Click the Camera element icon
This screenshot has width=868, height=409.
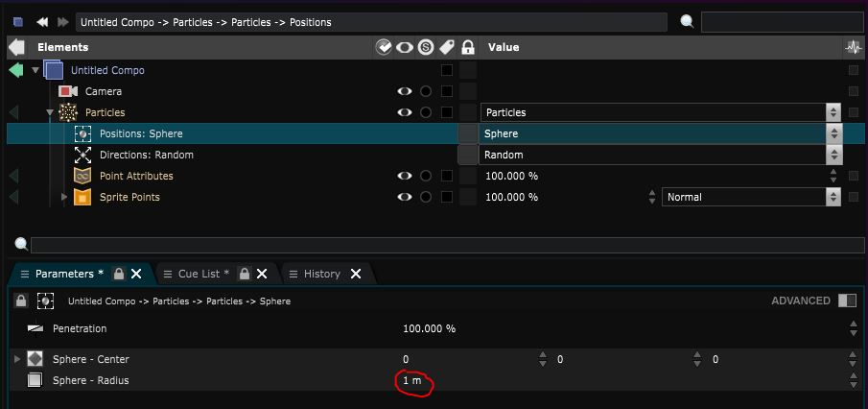tap(67, 91)
